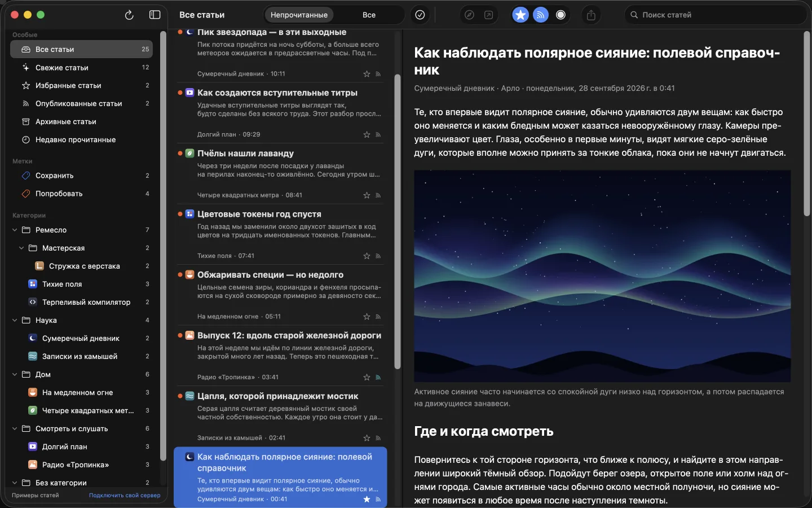The image size is (812, 508).
Task: Select «Все статьи» in the sidebar
Action: coord(81,50)
